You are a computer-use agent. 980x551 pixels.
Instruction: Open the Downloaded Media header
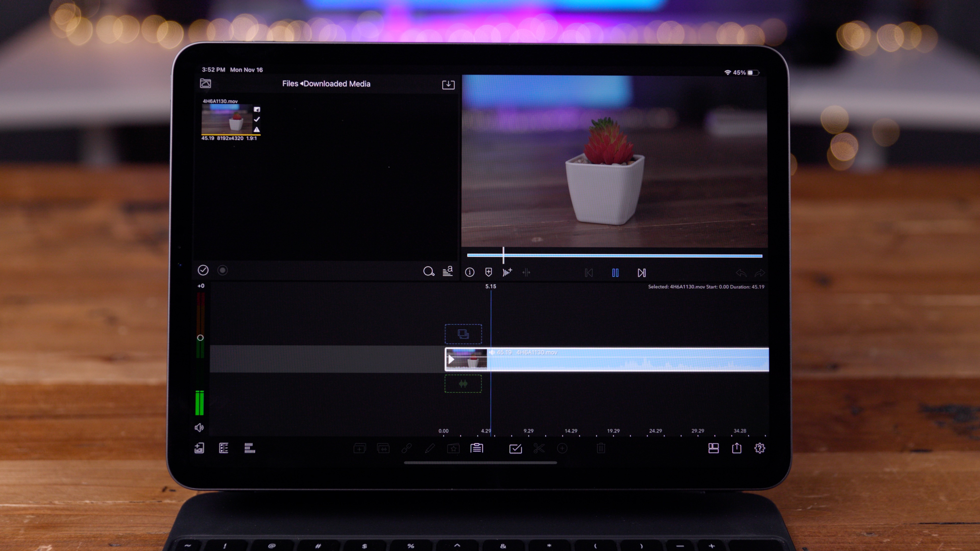338,84
